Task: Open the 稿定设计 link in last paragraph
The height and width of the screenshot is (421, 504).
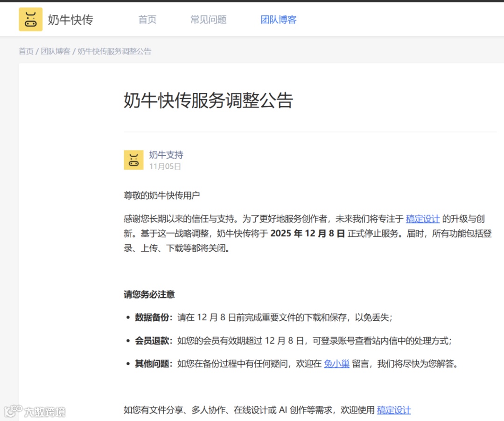Action: [x=394, y=410]
